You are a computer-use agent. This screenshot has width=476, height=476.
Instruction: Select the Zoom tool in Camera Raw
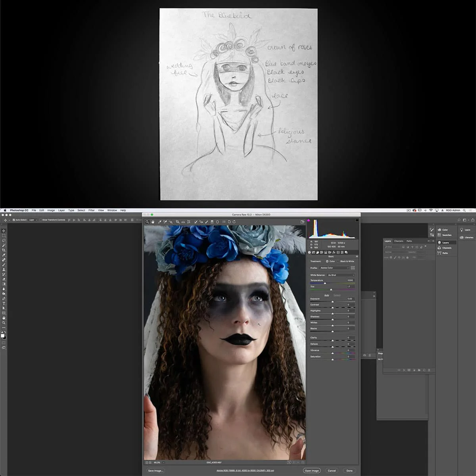pos(147,222)
